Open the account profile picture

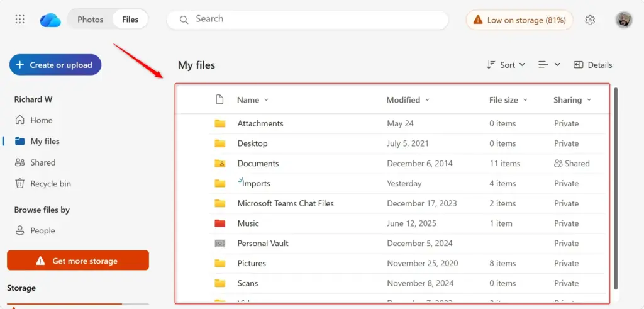[x=624, y=20]
